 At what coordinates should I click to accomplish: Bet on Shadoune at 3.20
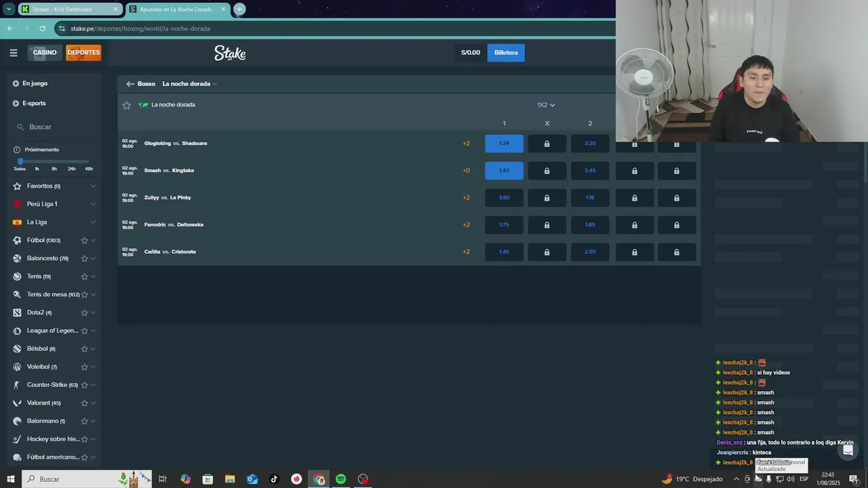click(590, 144)
